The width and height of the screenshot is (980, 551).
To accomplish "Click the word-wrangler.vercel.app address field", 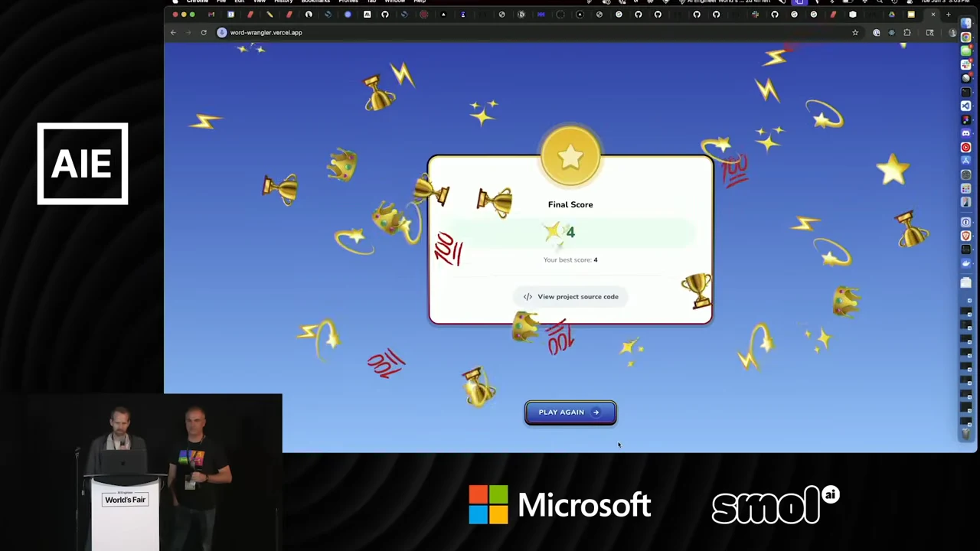I will pos(536,33).
